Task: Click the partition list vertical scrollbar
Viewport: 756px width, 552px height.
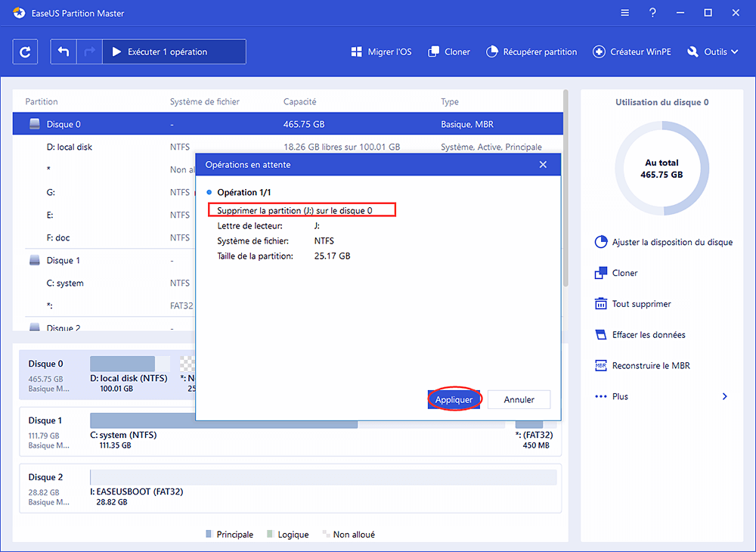Action: point(566,188)
